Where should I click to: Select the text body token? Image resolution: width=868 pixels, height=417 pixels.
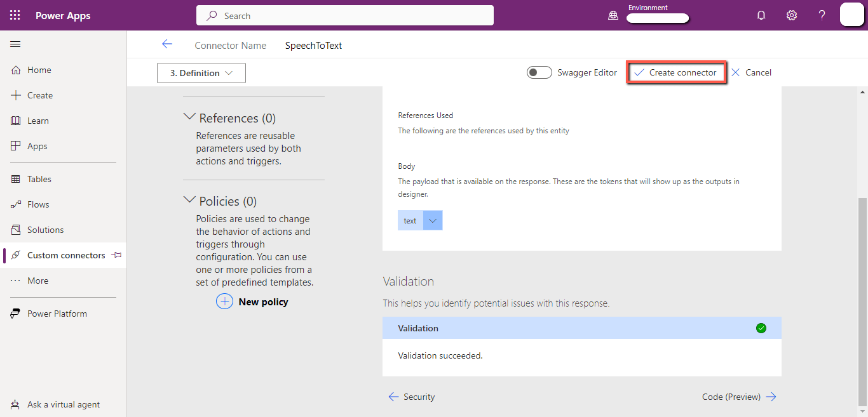(410, 220)
